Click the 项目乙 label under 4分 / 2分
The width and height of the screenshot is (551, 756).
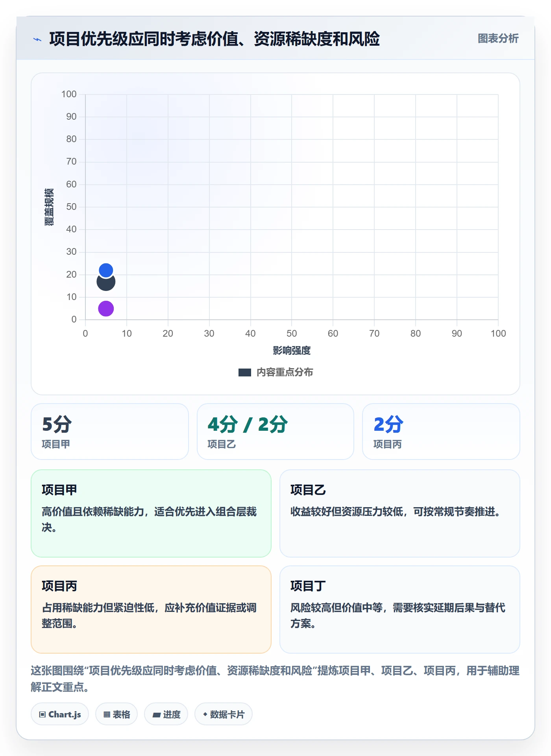(x=222, y=444)
